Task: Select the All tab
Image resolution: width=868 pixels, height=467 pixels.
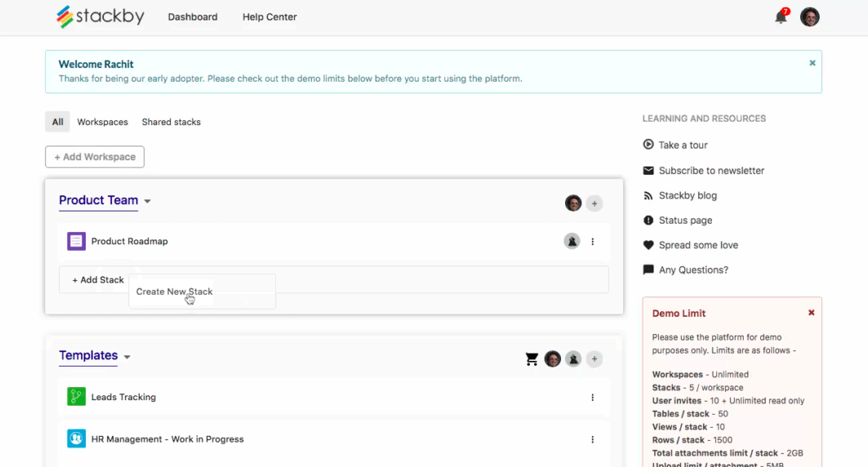Action: [x=58, y=122]
